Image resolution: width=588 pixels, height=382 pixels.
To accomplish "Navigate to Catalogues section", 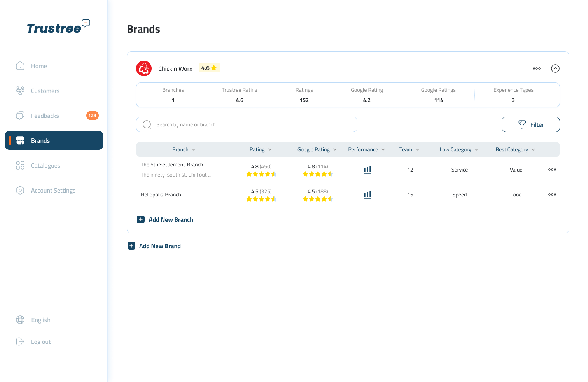I will (45, 165).
